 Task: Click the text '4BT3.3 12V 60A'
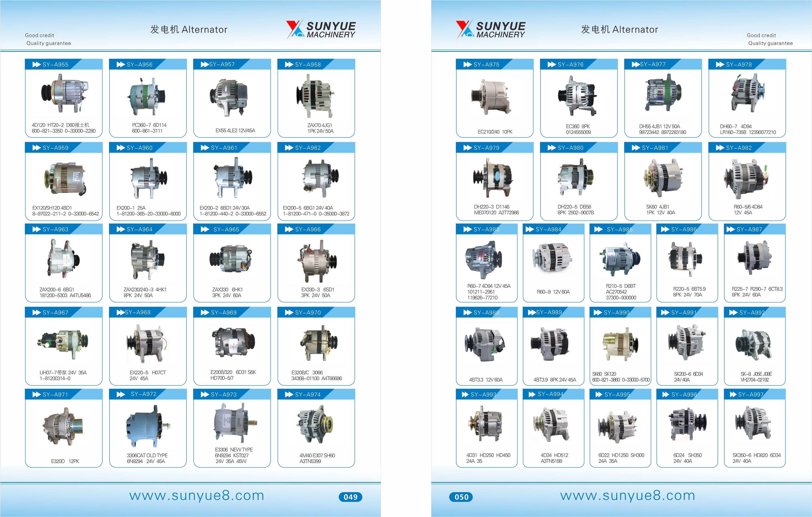coord(486,380)
